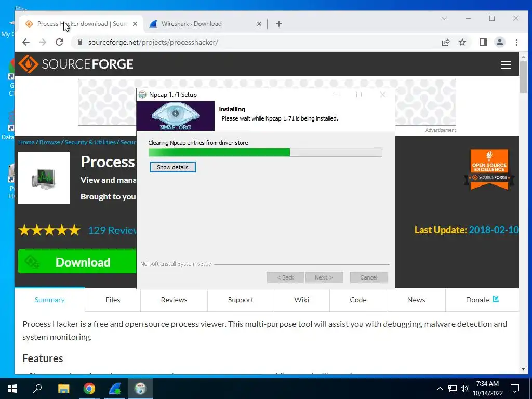Image resolution: width=532 pixels, height=399 pixels.
Task: Click the 129 Reviews link
Action: point(112,230)
